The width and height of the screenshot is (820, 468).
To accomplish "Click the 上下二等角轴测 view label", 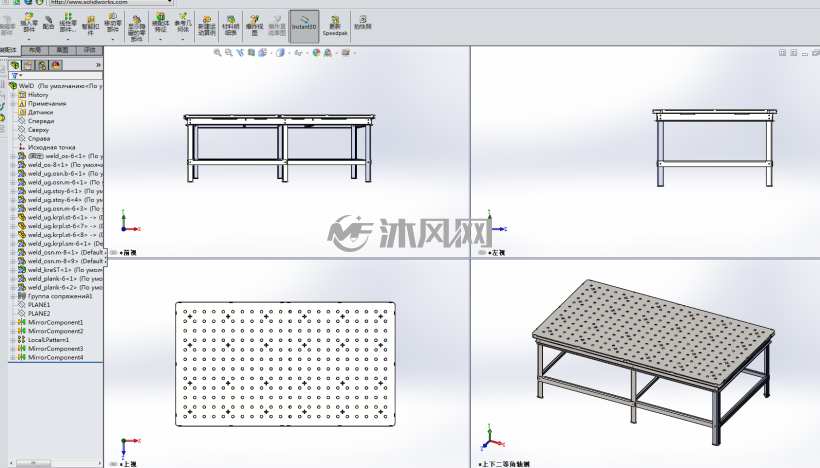I will coord(506,464).
